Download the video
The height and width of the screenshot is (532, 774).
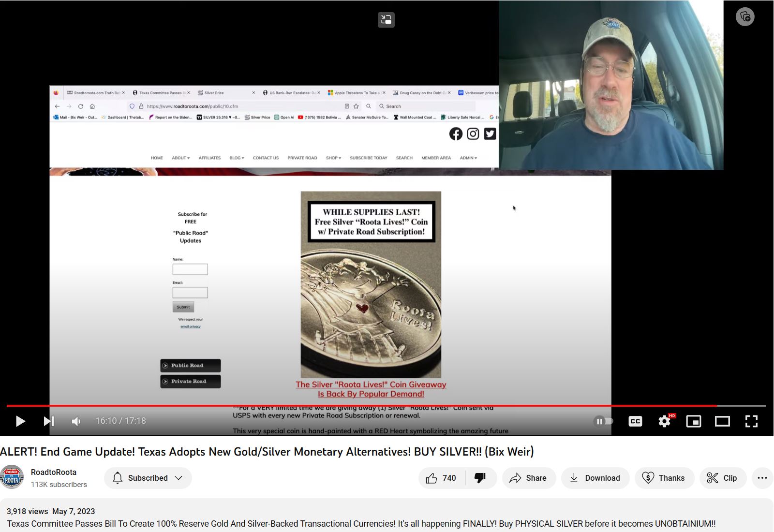595,478
